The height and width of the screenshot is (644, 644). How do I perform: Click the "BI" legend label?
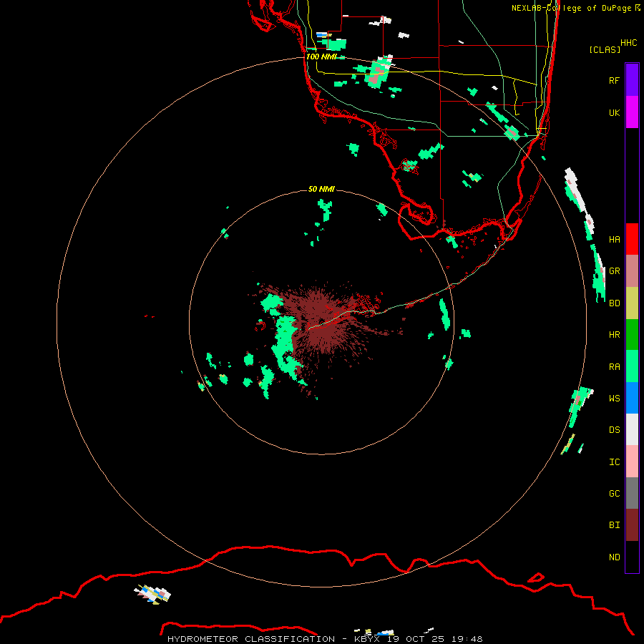point(614,525)
